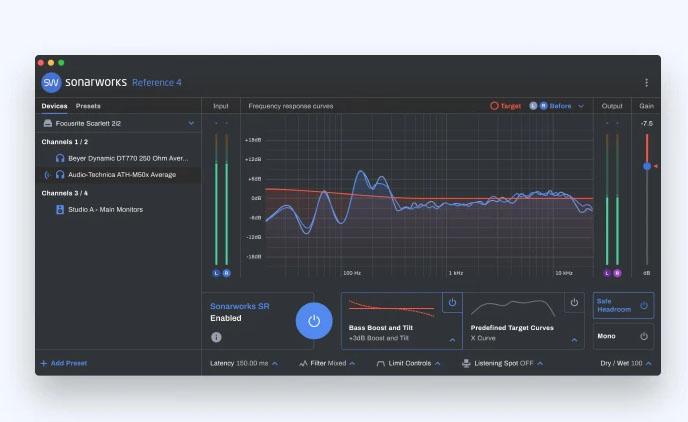
Task: Click the Sonarworks SW logo
Action: click(52, 83)
